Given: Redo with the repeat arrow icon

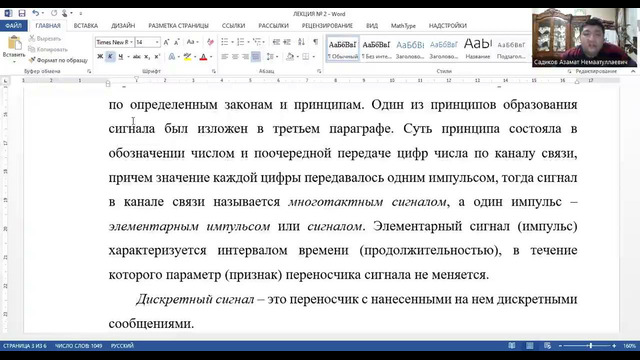Looking at the screenshot, I should coord(53,13).
